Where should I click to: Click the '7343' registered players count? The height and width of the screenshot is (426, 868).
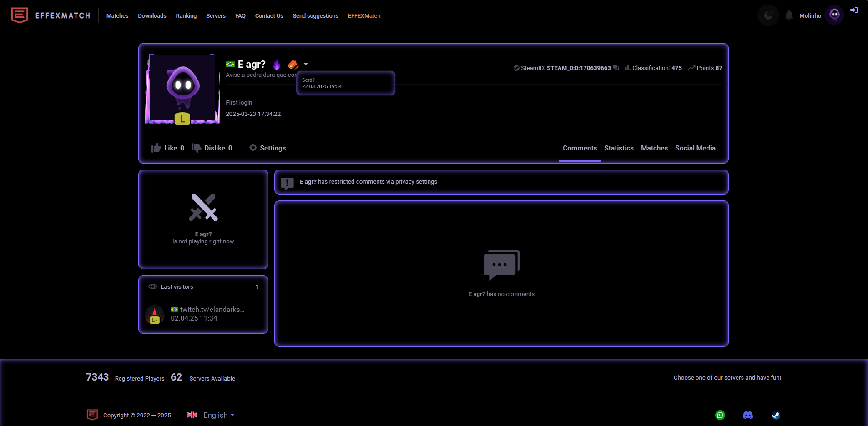(x=97, y=377)
